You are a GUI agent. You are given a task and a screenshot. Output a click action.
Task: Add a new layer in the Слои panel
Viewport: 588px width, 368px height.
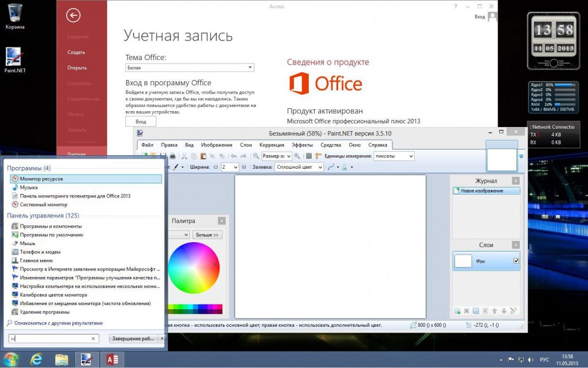coord(457,310)
